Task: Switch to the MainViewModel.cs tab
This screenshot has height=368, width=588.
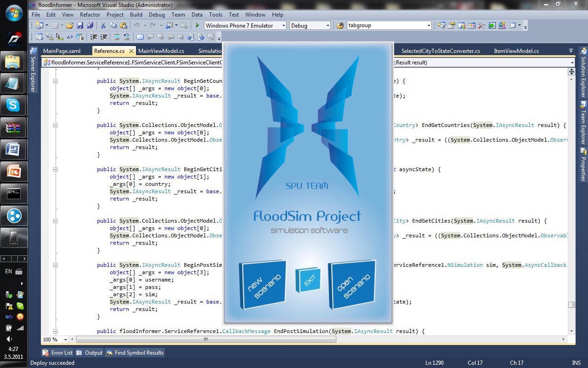Action: coord(161,51)
